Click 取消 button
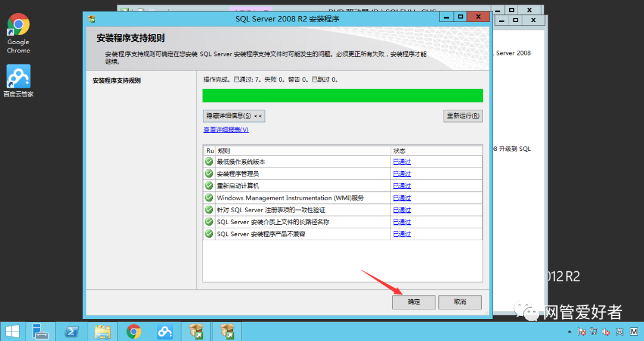Screen dimensions: 644x341 pos(460,302)
